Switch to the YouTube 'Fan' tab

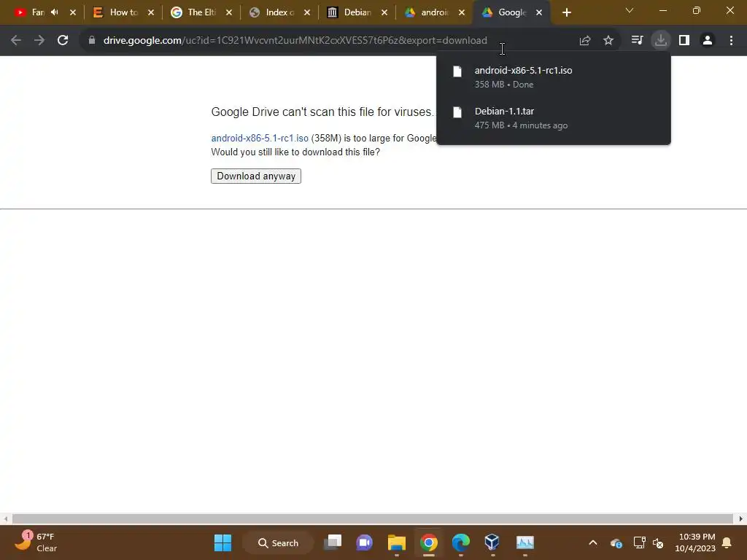pyautogui.click(x=38, y=12)
